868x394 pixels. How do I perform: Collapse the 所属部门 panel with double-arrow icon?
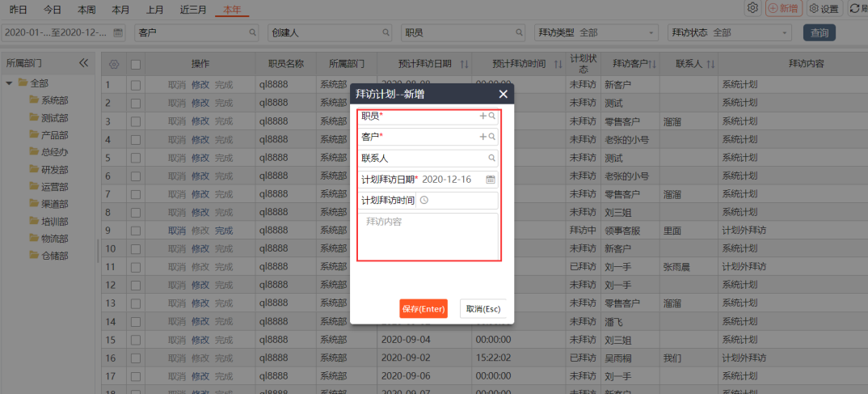coord(83,63)
